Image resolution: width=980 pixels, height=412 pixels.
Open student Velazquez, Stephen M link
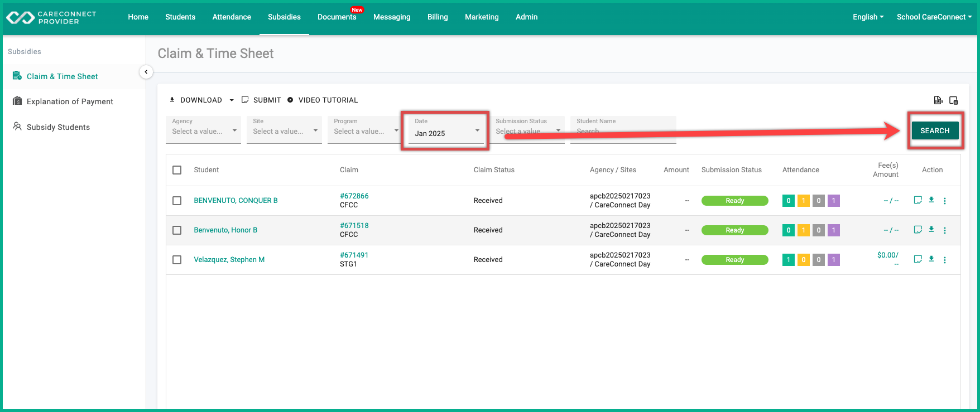229,260
